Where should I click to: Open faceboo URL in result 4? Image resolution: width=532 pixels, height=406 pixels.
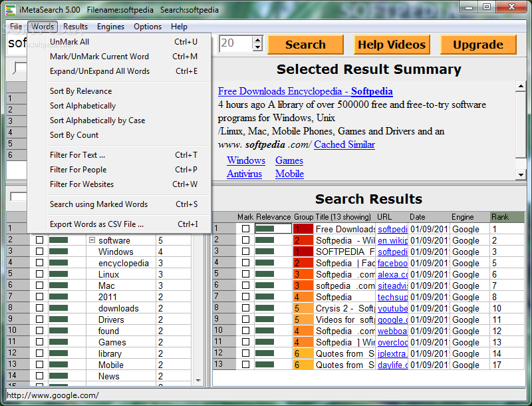coord(392,263)
